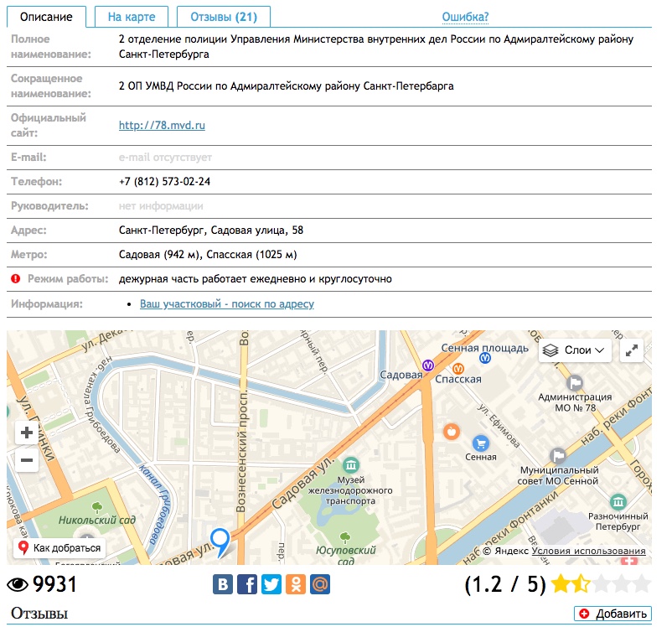
Task: Click the Ошибка? link
Action: click(x=465, y=17)
